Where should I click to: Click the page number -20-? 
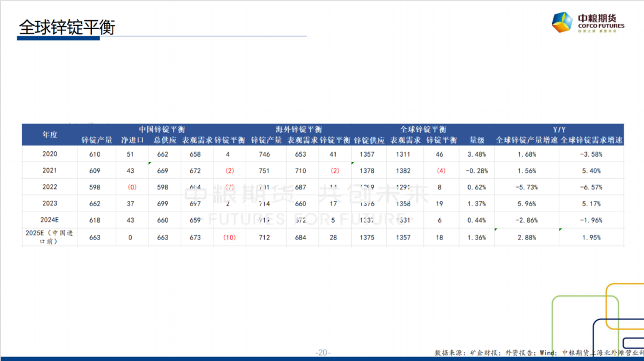click(x=323, y=353)
